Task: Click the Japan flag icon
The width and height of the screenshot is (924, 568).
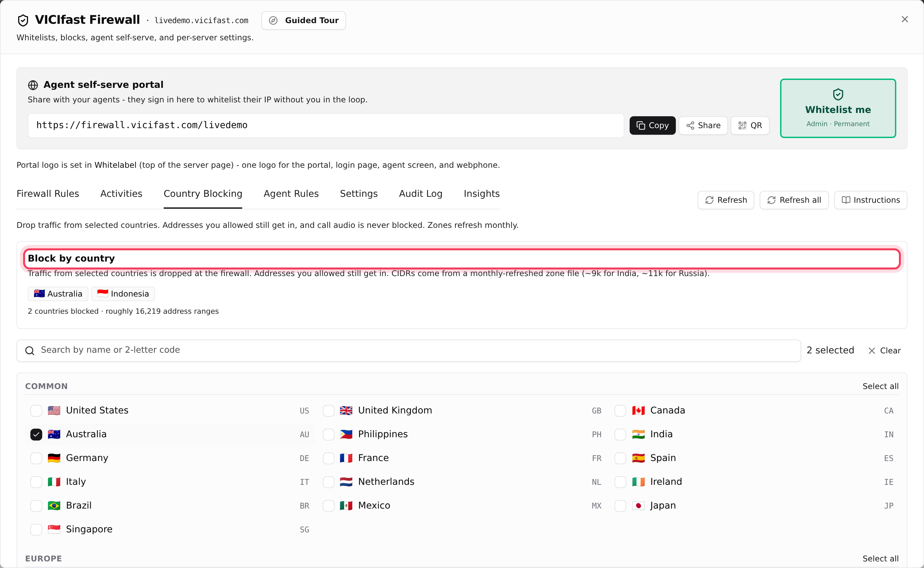Action: point(638,506)
